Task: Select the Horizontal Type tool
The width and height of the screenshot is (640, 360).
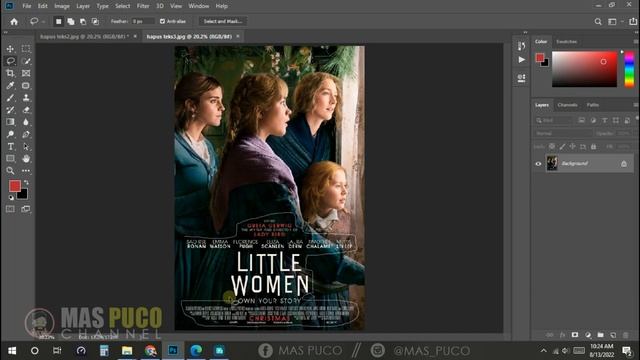Action: click(10, 147)
